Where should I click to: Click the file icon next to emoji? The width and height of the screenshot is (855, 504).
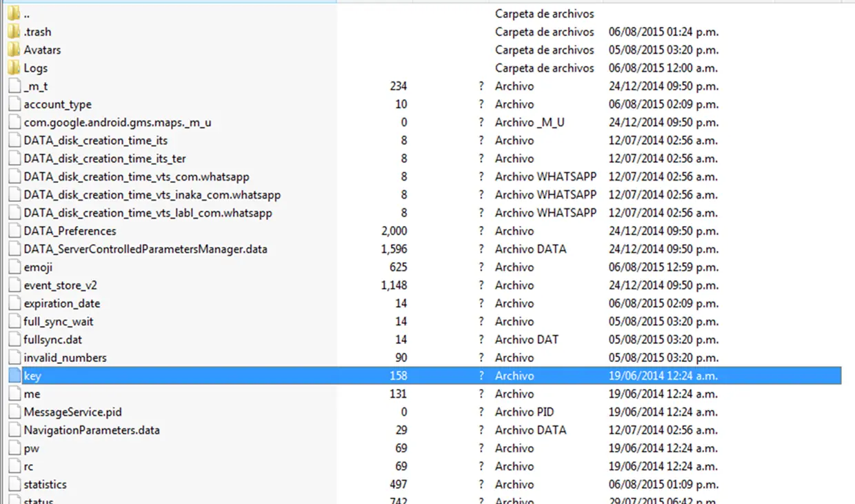pos(14,267)
